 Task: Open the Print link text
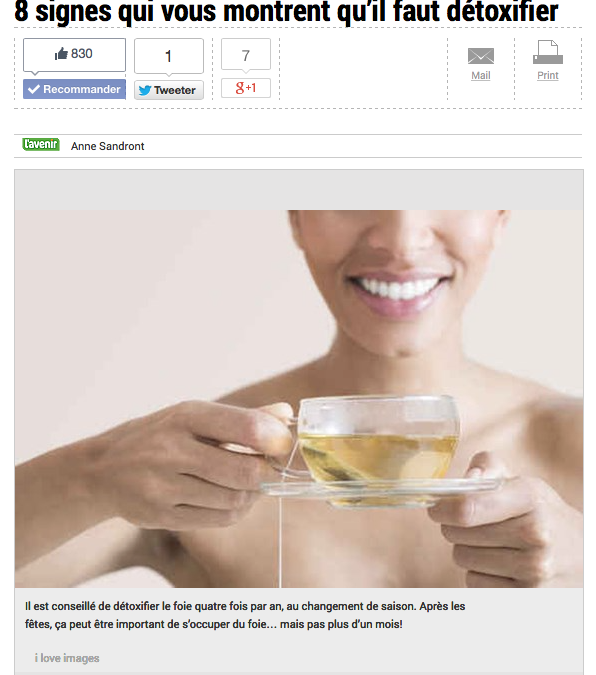tap(548, 75)
